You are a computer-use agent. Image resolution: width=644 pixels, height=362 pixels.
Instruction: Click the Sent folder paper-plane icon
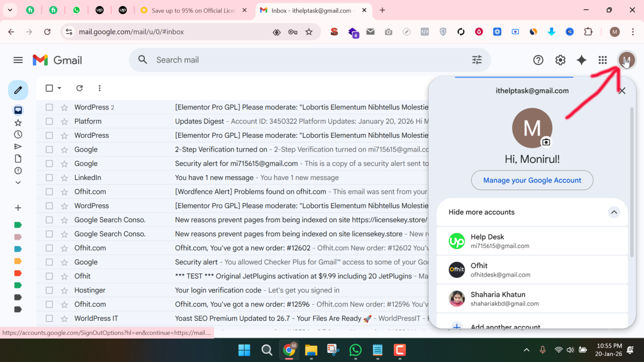[17, 146]
